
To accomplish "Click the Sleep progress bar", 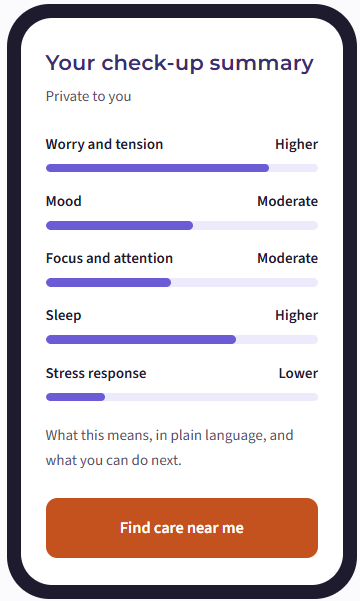I will tap(182, 340).
